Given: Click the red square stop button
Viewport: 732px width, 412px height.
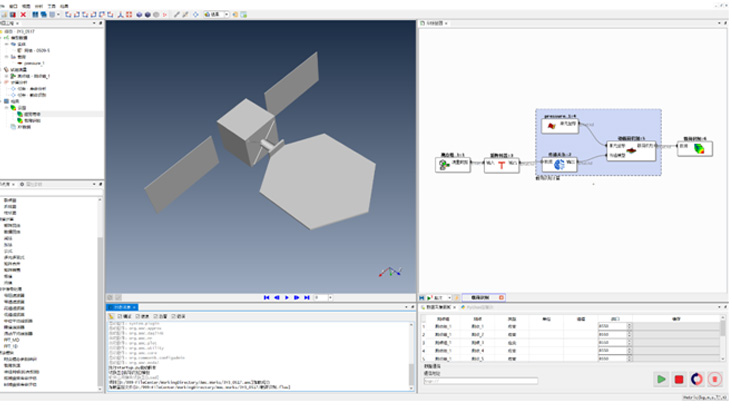Looking at the screenshot, I should tap(679, 379).
